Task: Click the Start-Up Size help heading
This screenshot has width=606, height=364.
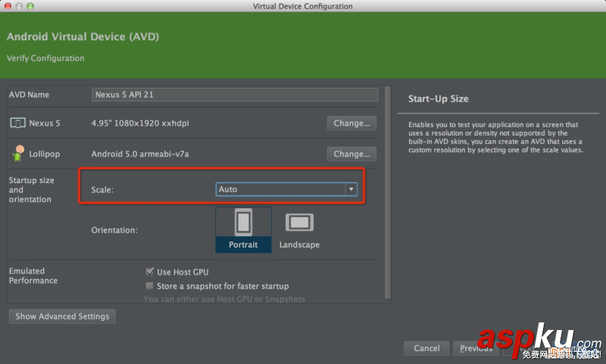Action: click(439, 99)
